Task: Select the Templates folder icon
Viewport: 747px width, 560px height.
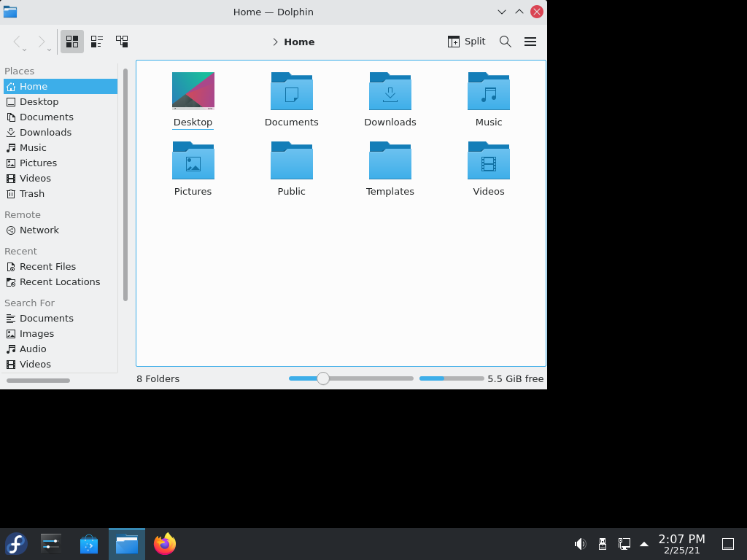Action: click(x=390, y=160)
